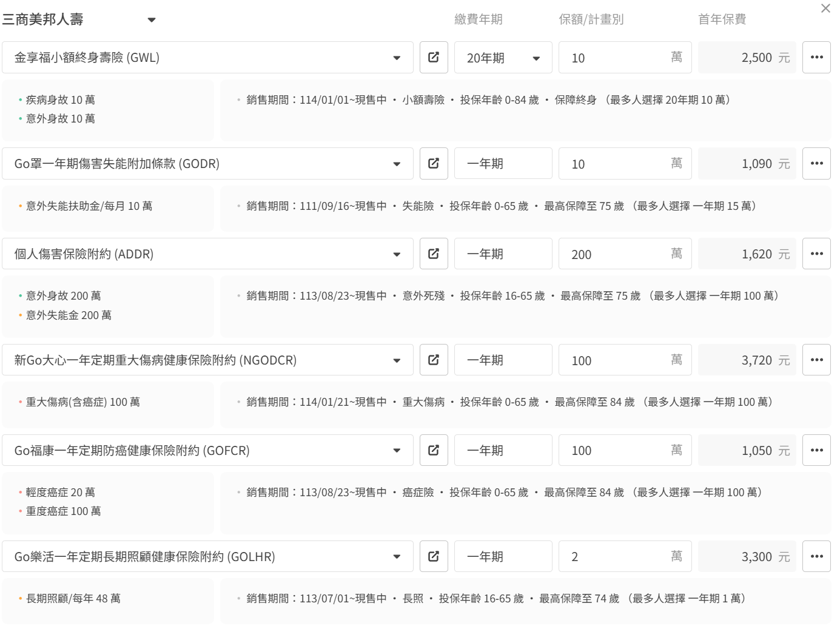Open more options for ADDR 1,620 元 row
Image resolution: width=840 pixels, height=626 pixels.
[x=816, y=254]
